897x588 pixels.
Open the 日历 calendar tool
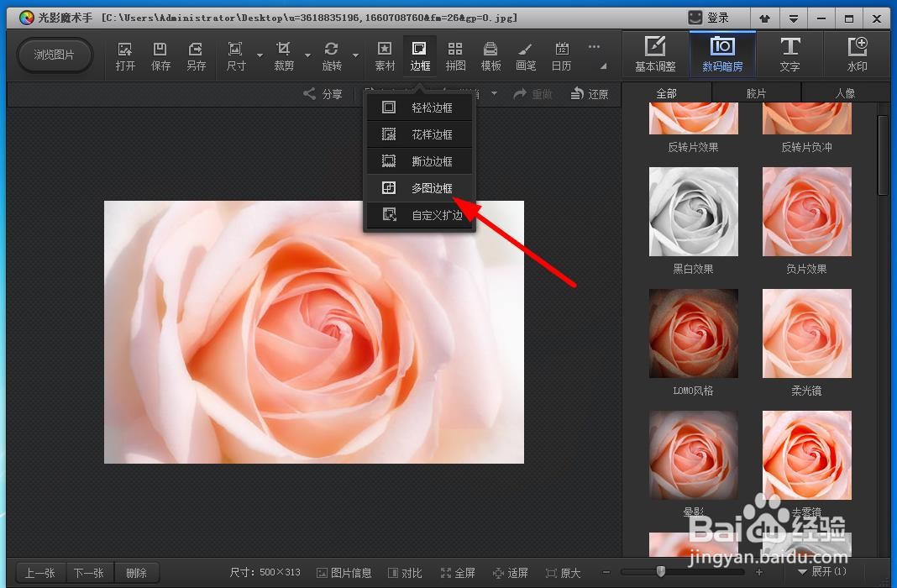tap(561, 56)
